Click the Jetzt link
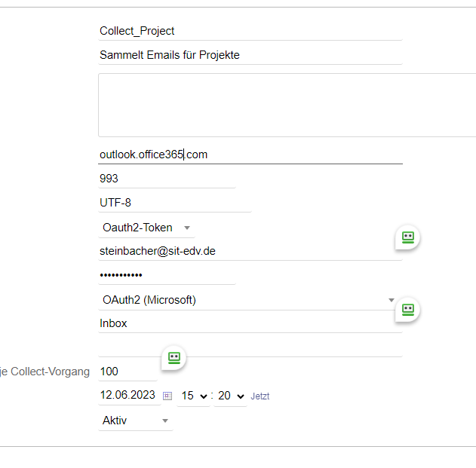This screenshot has height=468, width=476. pos(260,396)
